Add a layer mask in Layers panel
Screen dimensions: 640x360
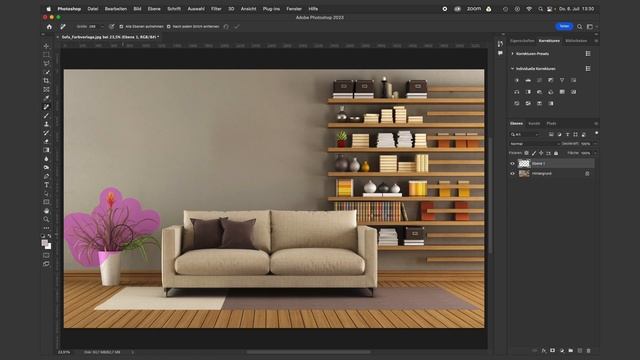pos(553,351)
